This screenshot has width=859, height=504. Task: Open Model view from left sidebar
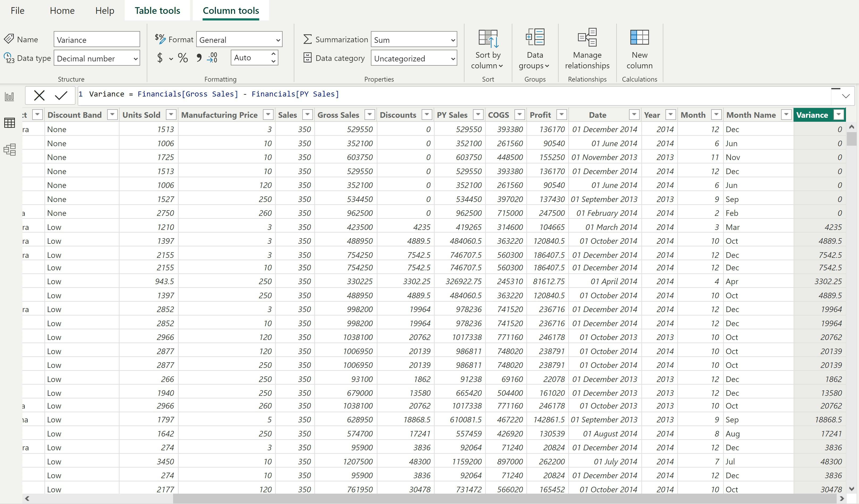10,149
